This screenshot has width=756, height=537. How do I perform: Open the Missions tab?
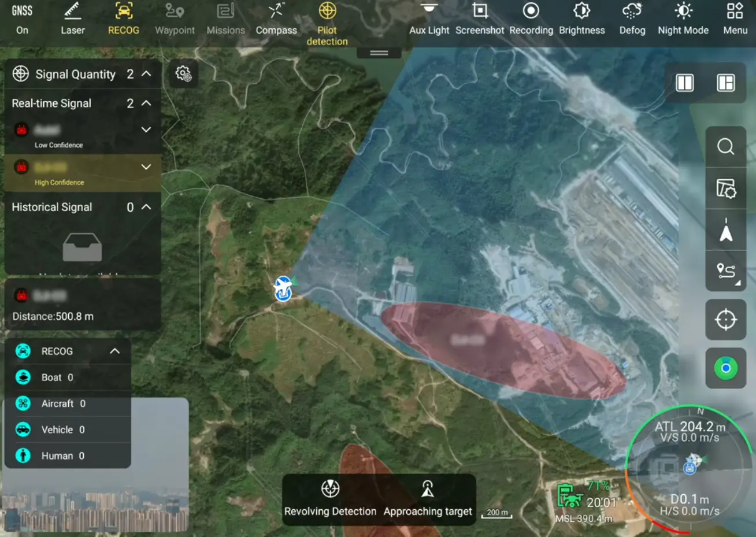tap(225, 19)
